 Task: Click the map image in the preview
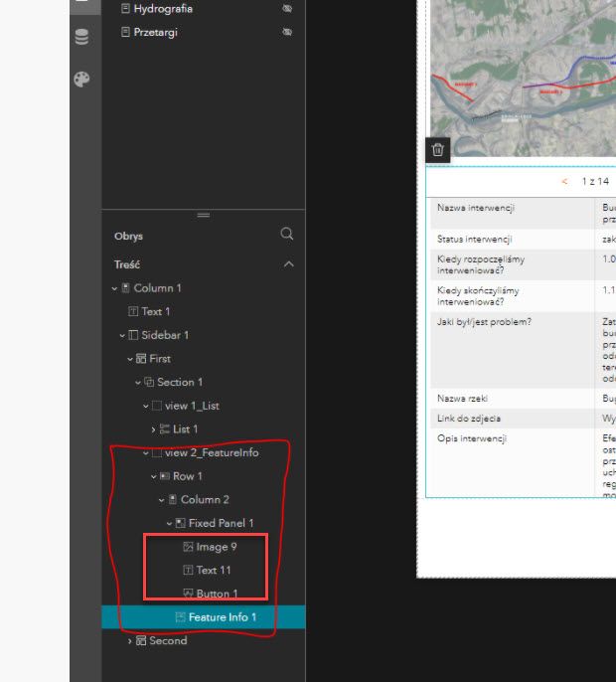point(523,79)
